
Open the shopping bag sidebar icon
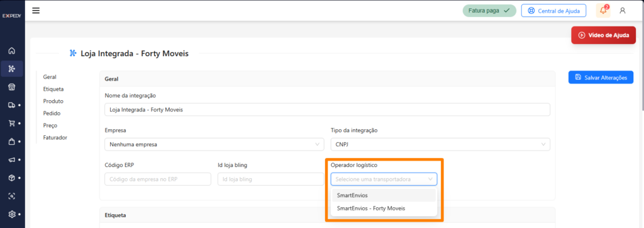tap(12, 141)
